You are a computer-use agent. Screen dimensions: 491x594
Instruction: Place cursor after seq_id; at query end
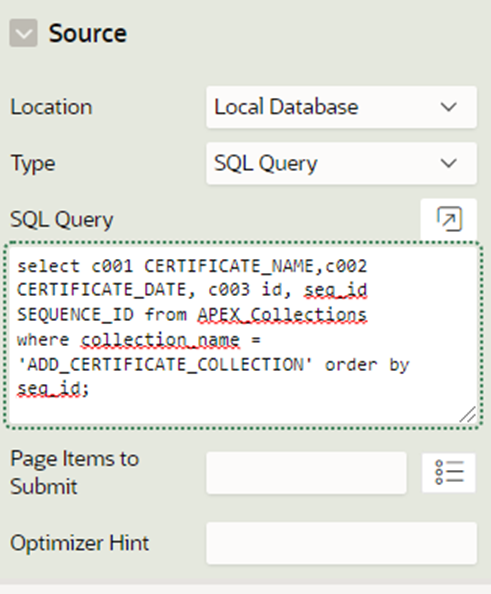(90, 389)
